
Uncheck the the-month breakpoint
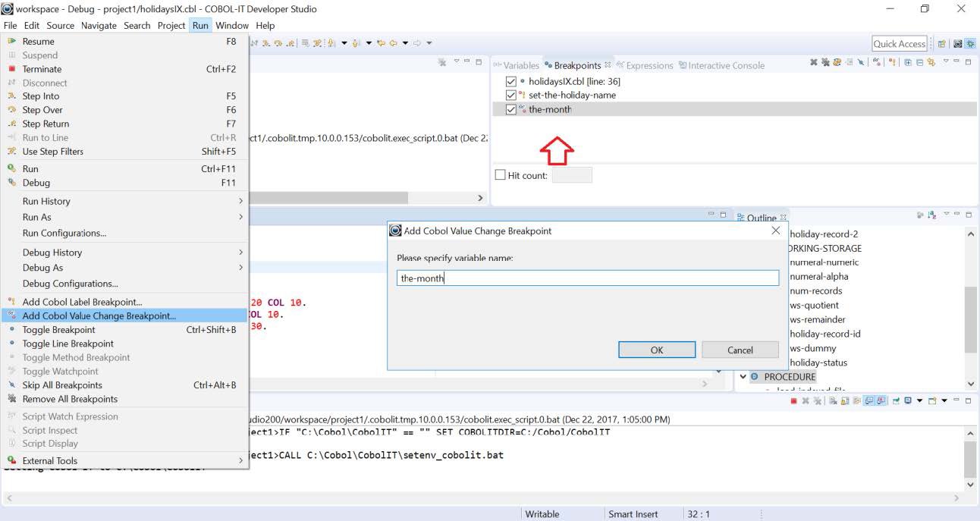510,108
